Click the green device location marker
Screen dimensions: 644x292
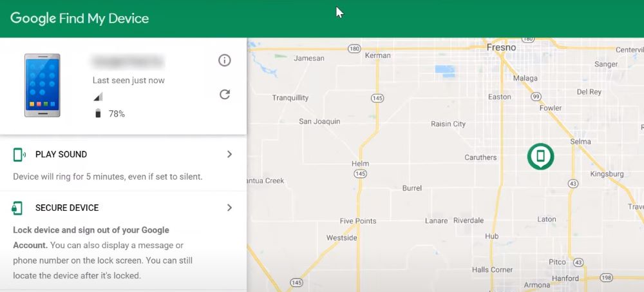pos(540,156)
